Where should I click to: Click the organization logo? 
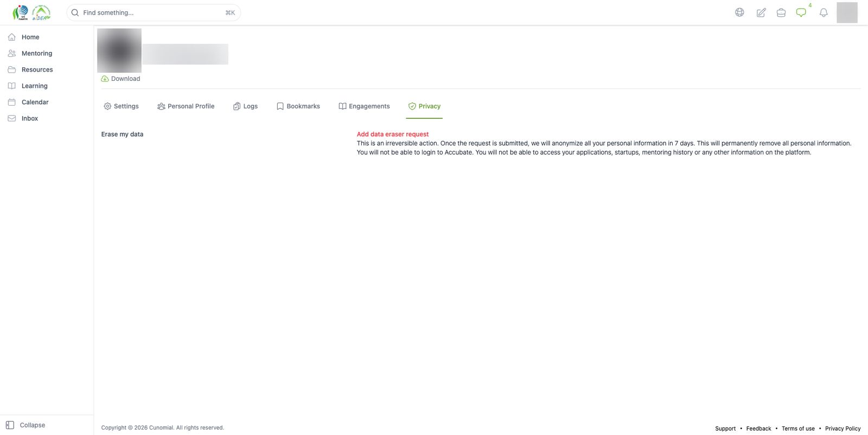click(31, 12)
